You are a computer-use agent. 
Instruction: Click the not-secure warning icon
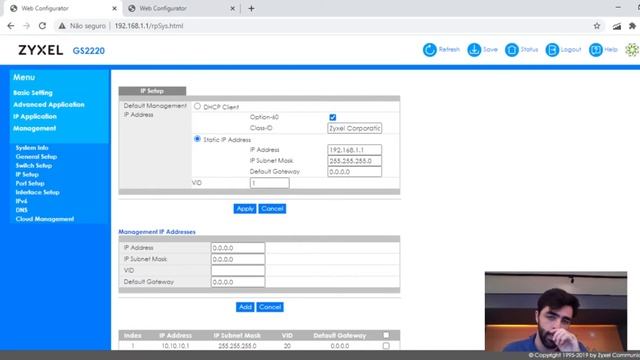62,26
